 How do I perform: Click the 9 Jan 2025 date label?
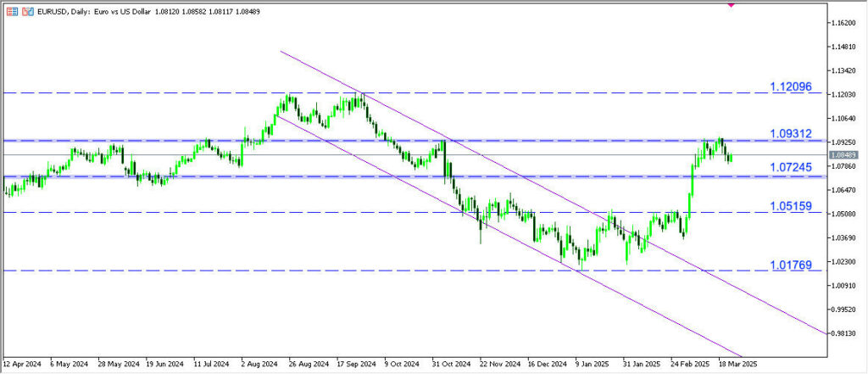tap(595, 362)
